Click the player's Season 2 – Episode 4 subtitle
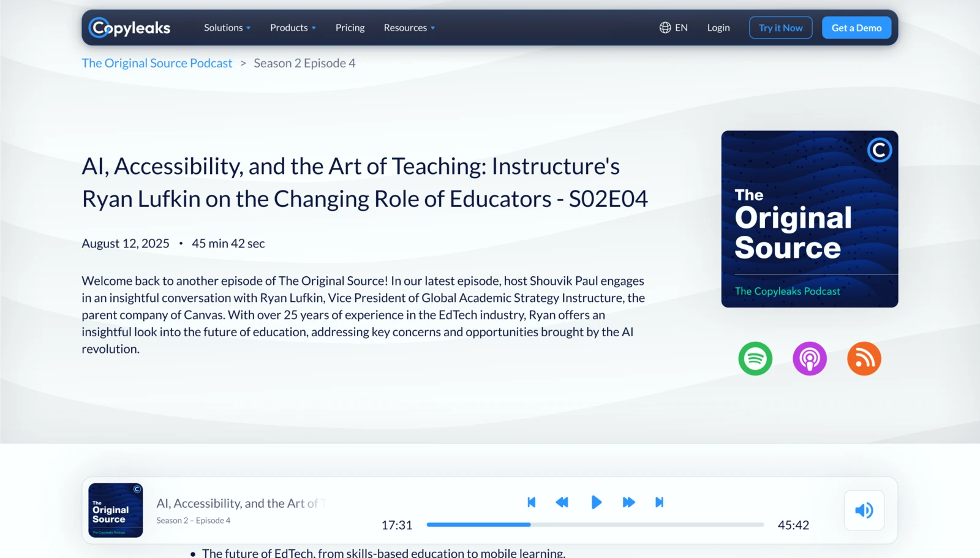Screen dimensions: 980x558 [194, 521]
